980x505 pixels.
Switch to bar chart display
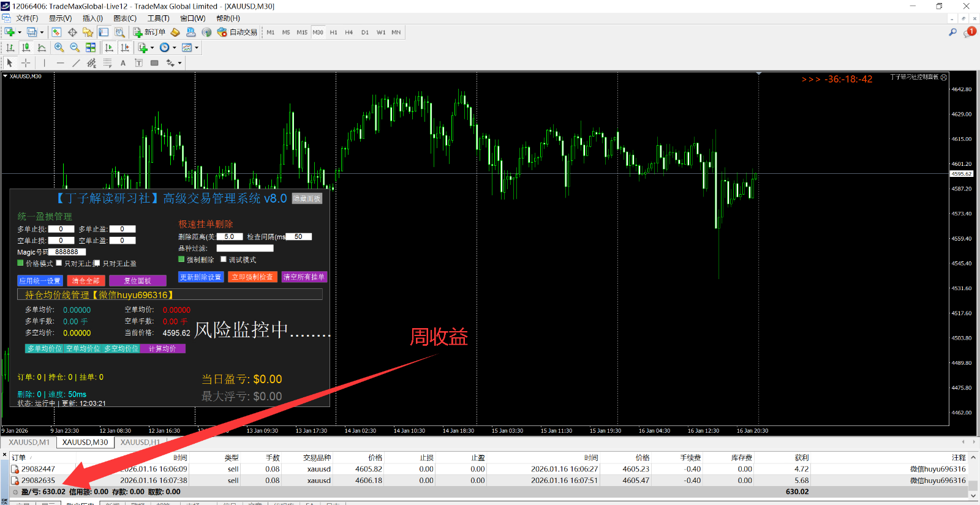pos(10,47)
